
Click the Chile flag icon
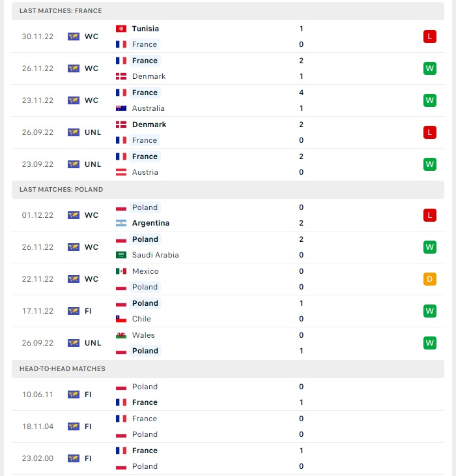tap(121, 319)
